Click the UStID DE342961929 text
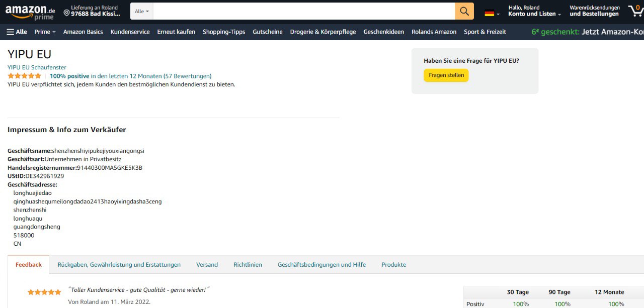This screenshot has height=308, width=644. pyautogui.click(x=36, y=176)
